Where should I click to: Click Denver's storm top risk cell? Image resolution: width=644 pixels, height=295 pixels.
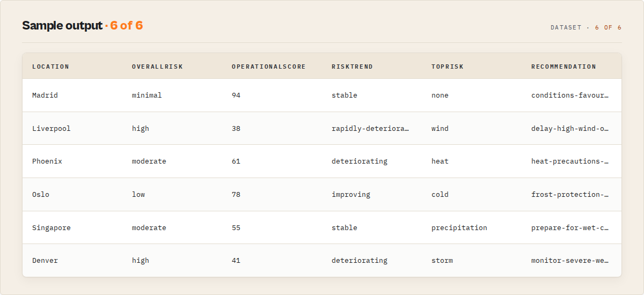tap(442, 261)
